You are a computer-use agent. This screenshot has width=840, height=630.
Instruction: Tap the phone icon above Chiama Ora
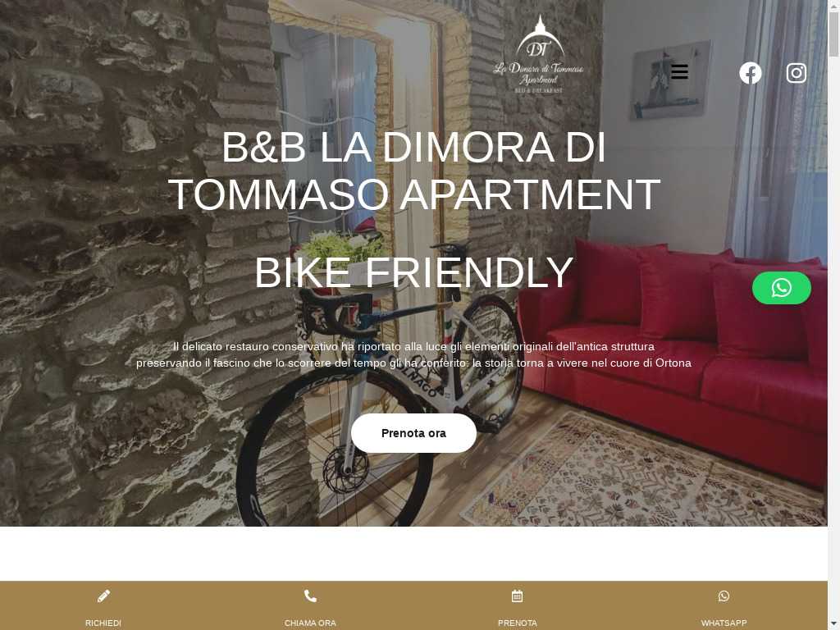(310, 596)
